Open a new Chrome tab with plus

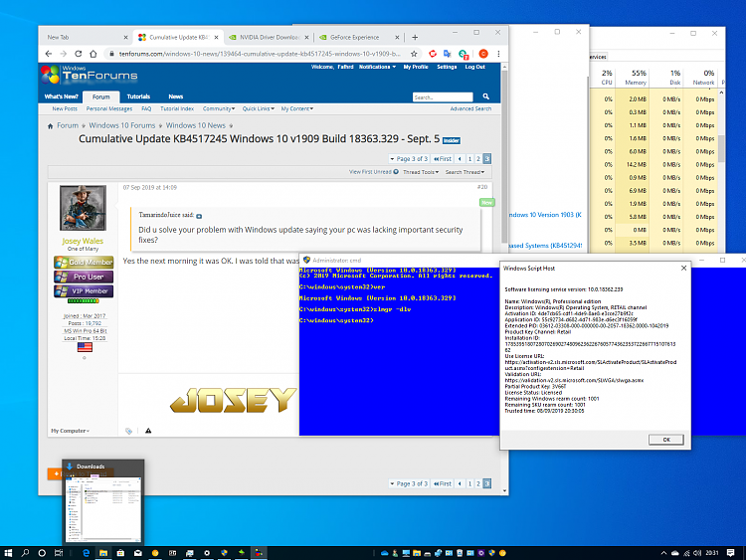(x=415, y=37)
